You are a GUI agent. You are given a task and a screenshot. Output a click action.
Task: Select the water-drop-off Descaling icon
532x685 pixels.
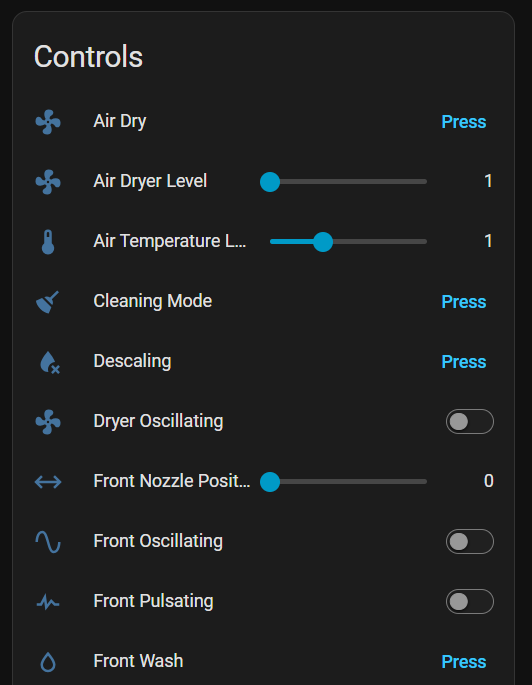tap(49, 362)
